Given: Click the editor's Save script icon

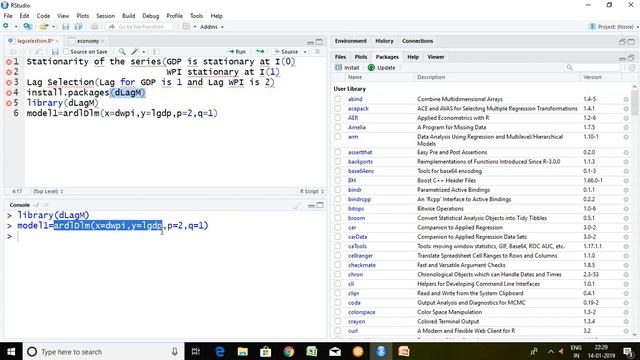Looking at the screenshot, I should click(55, 52).
